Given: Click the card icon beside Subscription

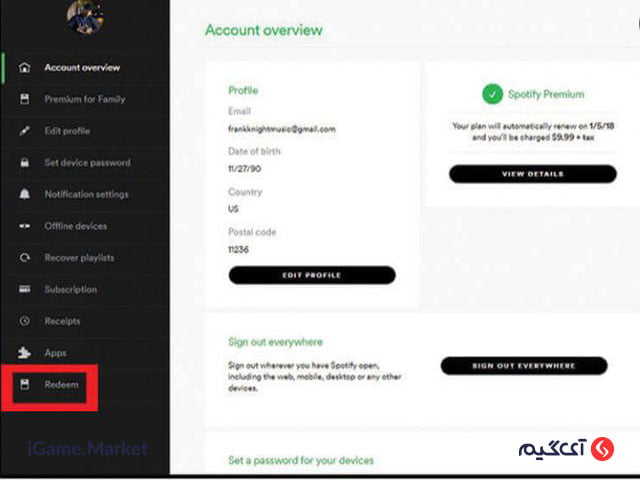Looking at the screenshot, I should click(24, 289).
